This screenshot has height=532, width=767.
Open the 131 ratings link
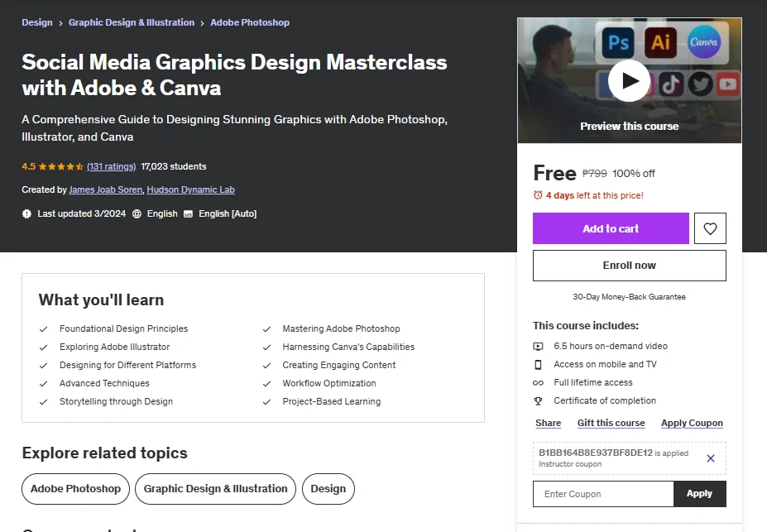pos(112,167)
